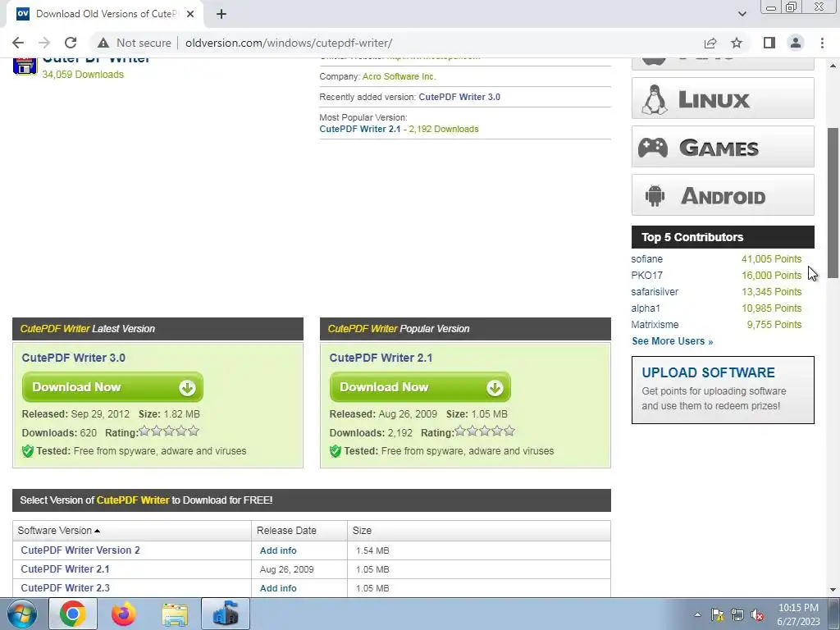Screen dimensions: 840x630
Task: Open a new browser tab
Action: point(221,14)
